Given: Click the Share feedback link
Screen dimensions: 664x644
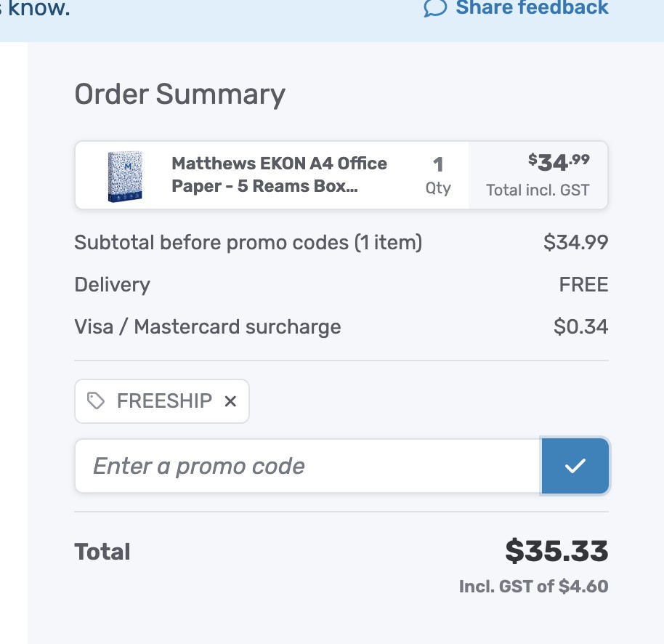Looking at the screenshot, I should (x=532, y=8).
